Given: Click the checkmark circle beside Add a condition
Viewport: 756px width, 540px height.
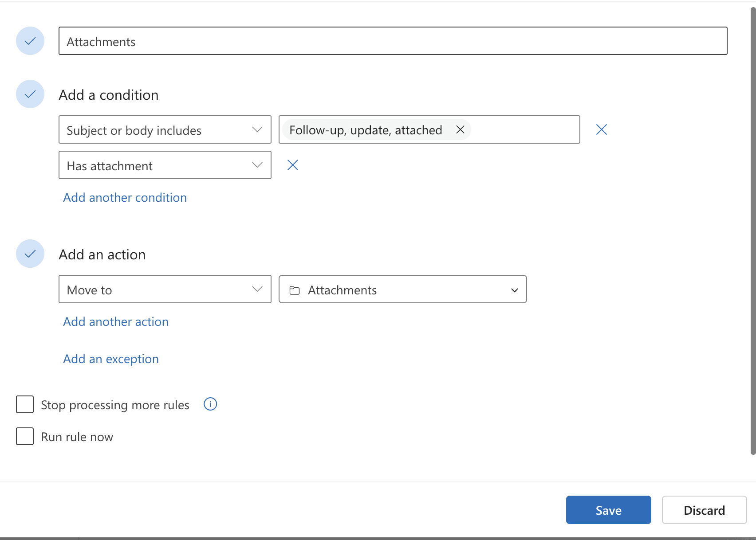Looking at the screenshot, I should point(30,94).
